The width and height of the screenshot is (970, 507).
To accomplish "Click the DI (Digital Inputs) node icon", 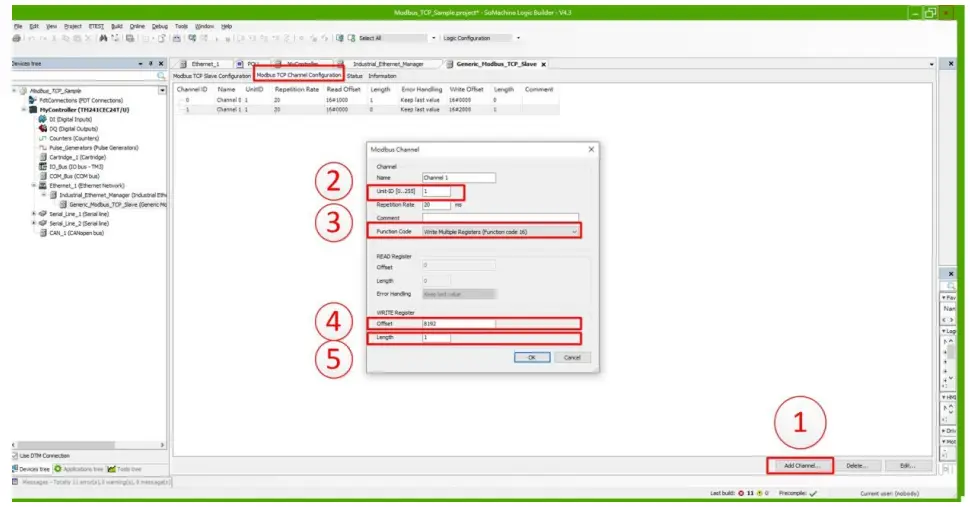I will pyautogui.click(x=43, y=119).
